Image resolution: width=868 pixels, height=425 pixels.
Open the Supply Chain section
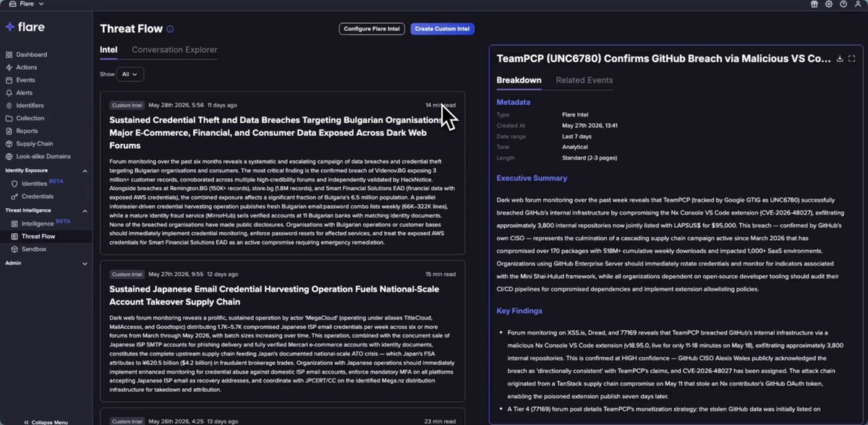click(x=34, y=144)
